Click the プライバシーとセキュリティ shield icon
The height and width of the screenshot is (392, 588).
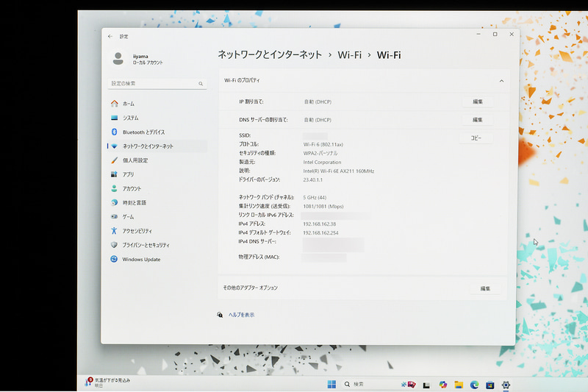pos(114,245)
